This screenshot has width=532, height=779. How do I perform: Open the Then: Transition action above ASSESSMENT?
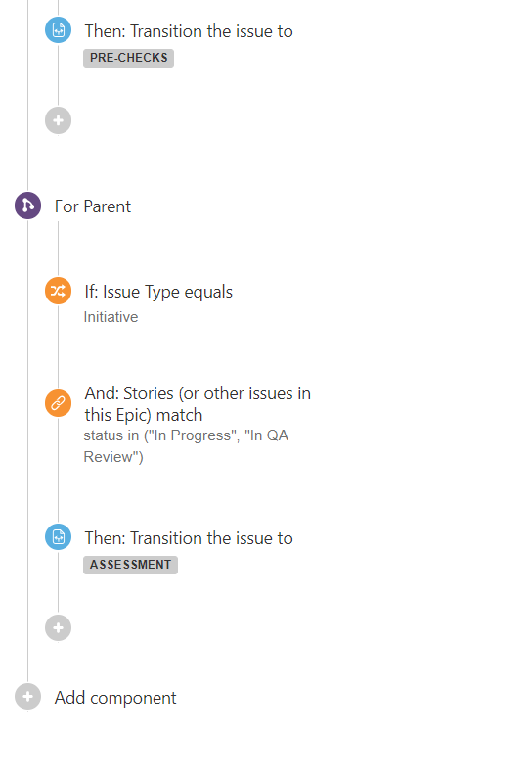coord(189,538)
